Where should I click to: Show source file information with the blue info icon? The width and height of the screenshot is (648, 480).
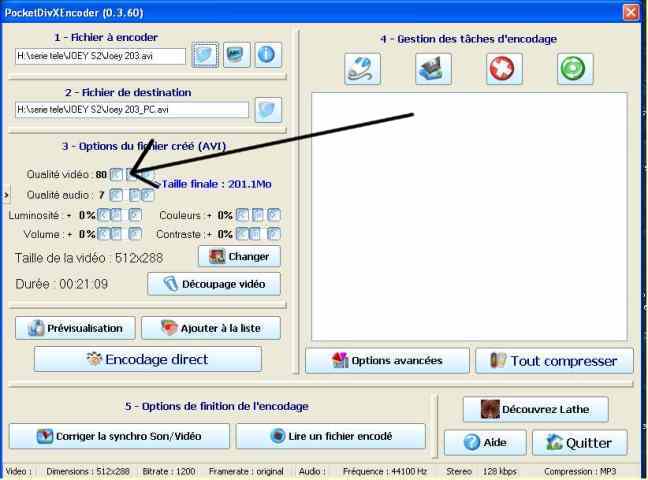(x=268, y=55)
